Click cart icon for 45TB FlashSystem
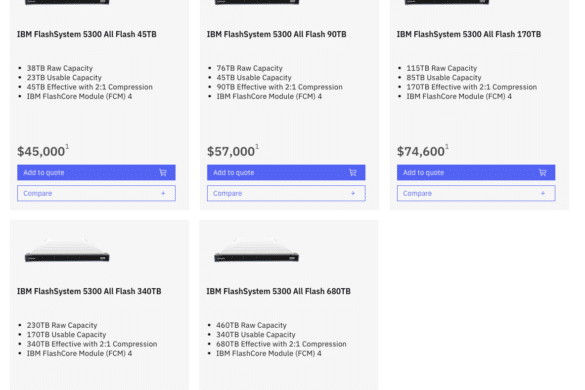Image resolution: width=585 pixels, height=390 pixels. pos(163,172)
